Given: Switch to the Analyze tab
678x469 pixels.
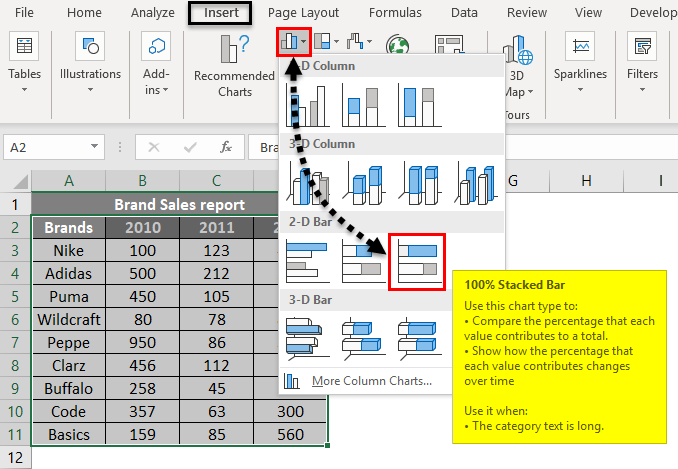Looking at the screenshot, I should pos(153,13).
